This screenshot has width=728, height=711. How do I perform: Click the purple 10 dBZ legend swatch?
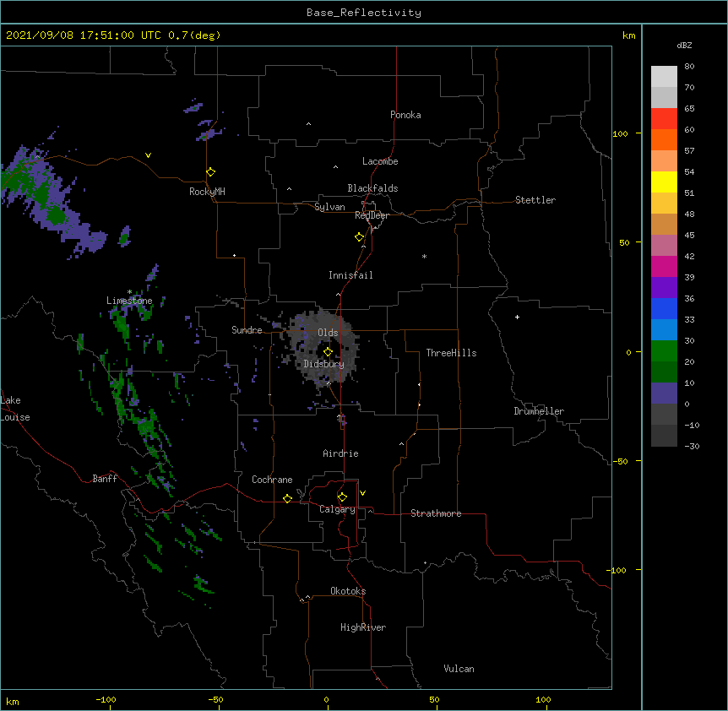pos(664,393)
